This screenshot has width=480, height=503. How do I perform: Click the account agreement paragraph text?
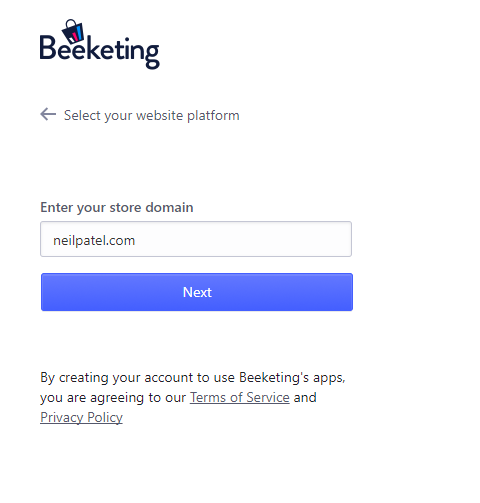pos(193,397)
